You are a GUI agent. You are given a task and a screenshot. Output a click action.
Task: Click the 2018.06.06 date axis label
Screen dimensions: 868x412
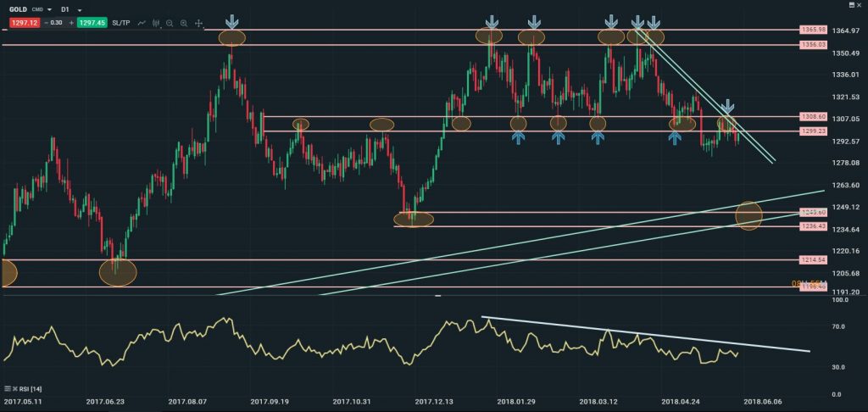click(x=762, y=401)
